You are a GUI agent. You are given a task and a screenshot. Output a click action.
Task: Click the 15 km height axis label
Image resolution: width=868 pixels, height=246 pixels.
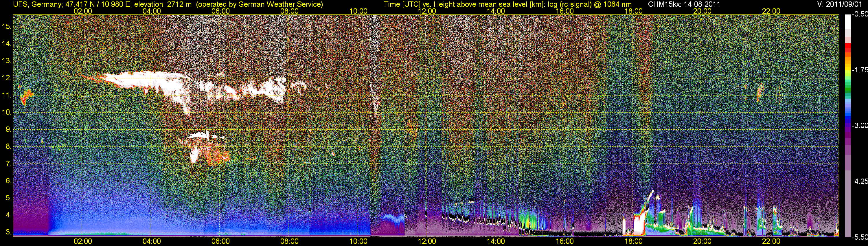point(6,27)
